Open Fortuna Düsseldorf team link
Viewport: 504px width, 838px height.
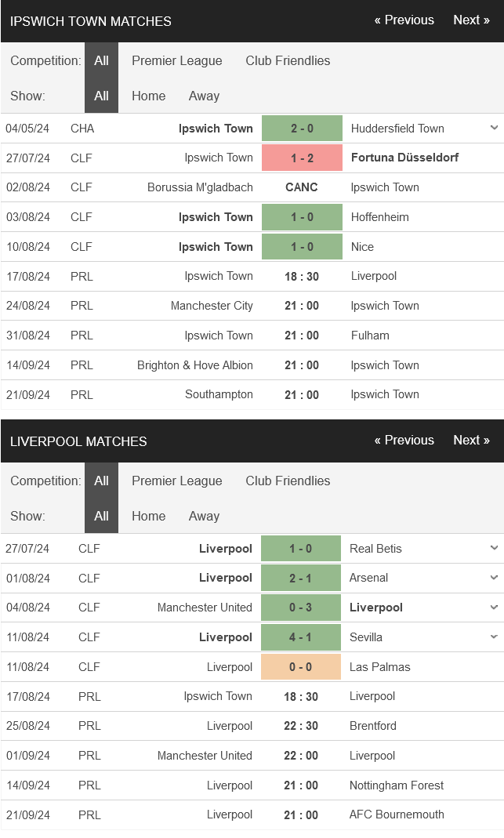coord(404,158)
